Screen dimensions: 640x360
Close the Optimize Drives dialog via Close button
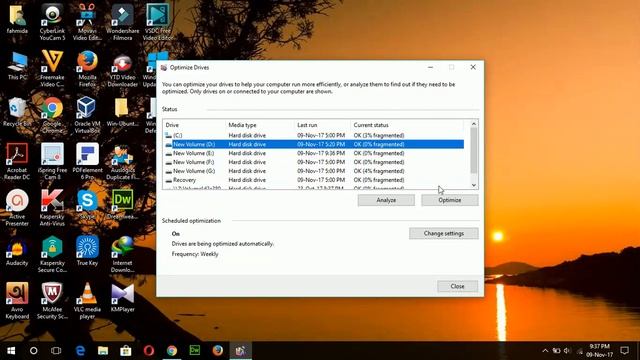point(457,286)
